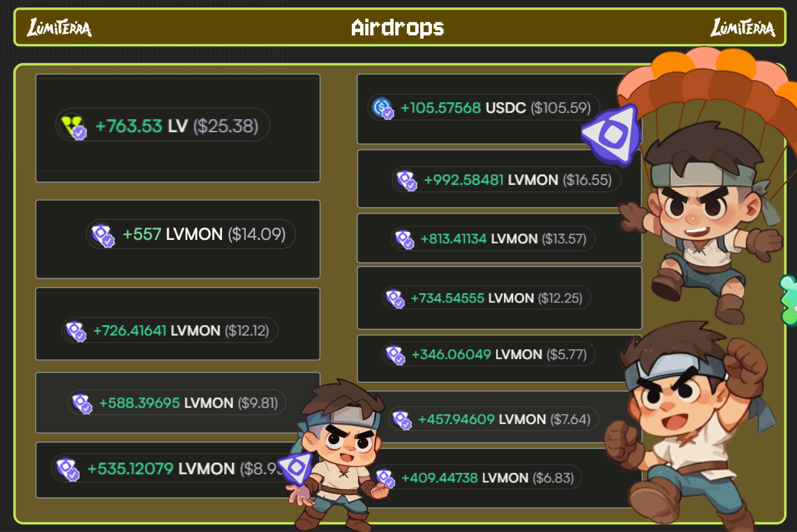
Task: Open the +588.39695 LVMON reward entry
Action: 177,403
